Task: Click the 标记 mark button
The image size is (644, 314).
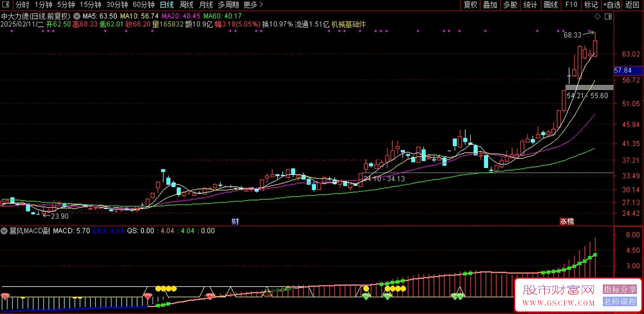Action: [x=591, y=5]
